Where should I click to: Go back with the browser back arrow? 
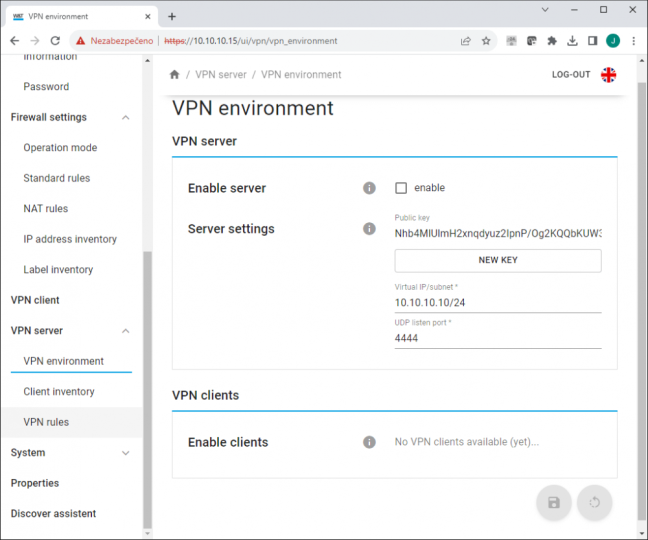tap(14, 40)
